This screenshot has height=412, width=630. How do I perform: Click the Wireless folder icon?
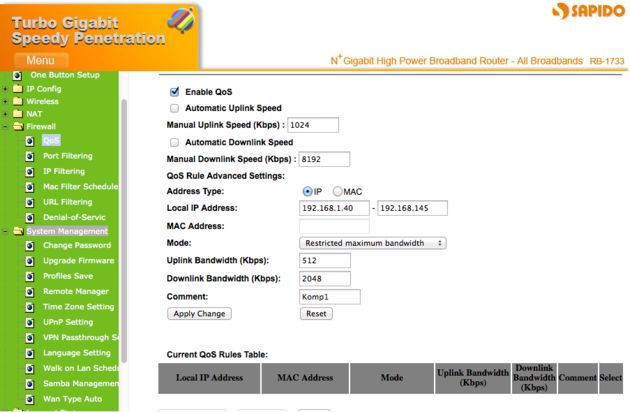(x=17, y=101)
